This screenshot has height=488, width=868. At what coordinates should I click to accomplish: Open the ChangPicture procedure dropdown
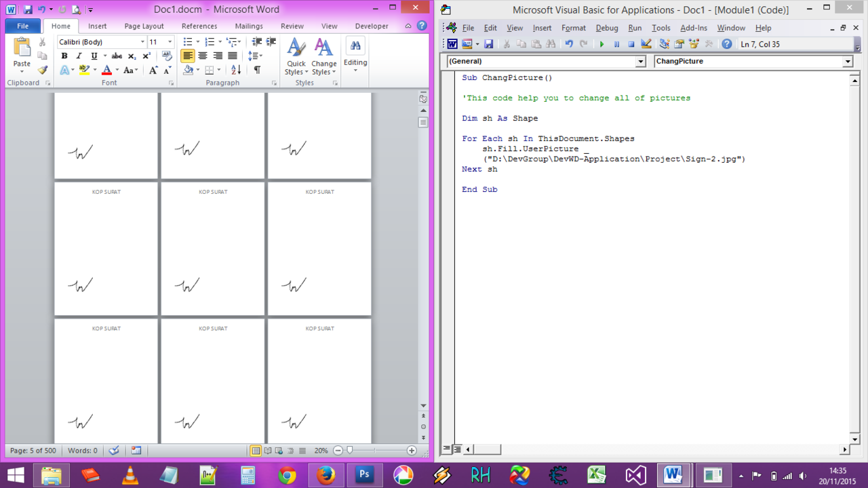(848, 61)
